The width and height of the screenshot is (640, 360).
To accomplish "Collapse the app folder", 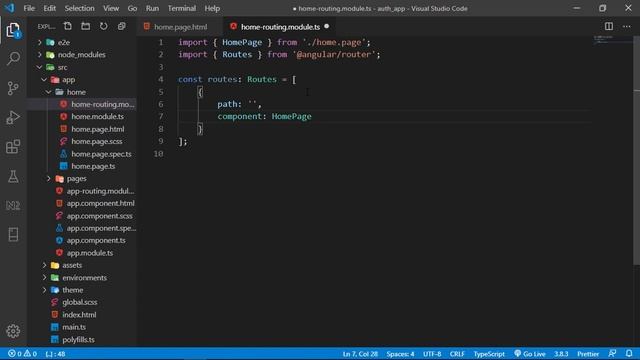I will [44, 80].
